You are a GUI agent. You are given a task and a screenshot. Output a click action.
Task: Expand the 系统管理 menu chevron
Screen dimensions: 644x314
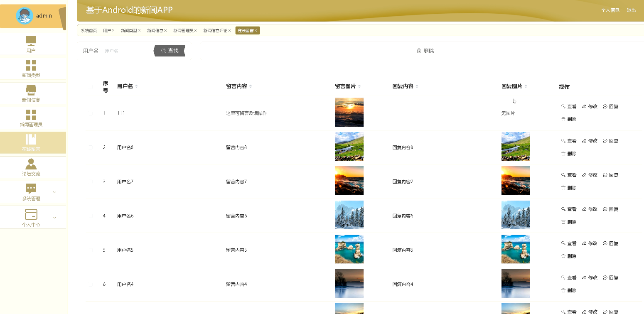pos(54,192)
